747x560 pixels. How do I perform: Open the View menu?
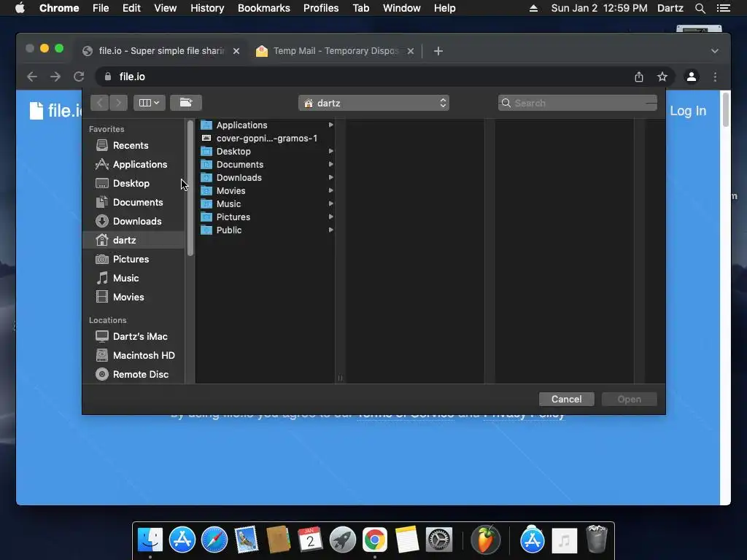point(166,8)
